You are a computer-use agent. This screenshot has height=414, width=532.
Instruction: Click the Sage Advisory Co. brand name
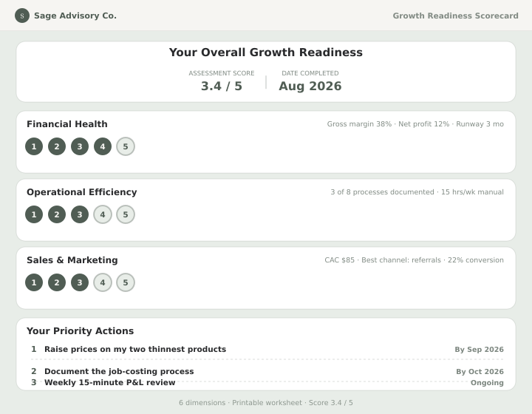click(x=75, y=16)
